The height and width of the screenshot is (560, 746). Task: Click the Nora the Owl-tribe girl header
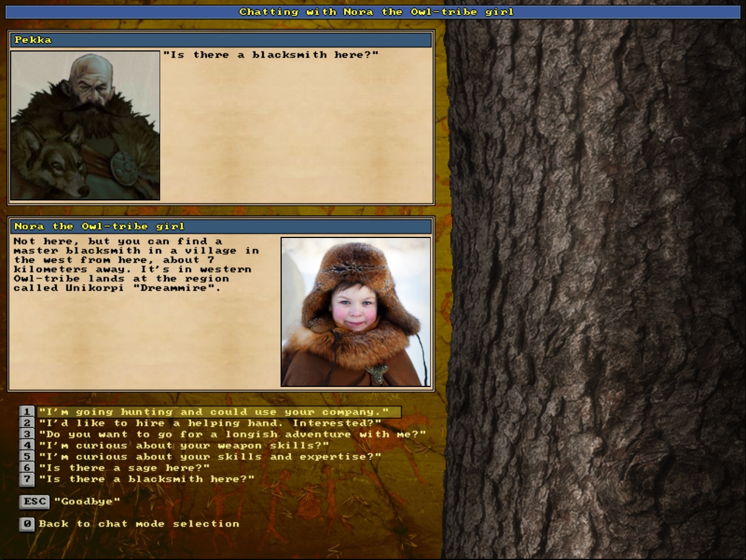click(221, 226)
